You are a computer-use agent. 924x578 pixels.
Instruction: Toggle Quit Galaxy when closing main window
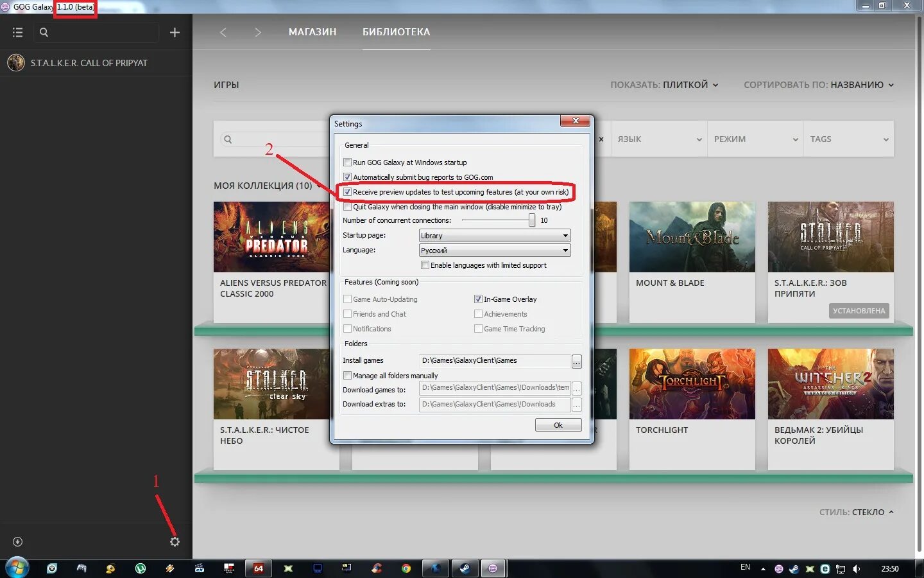347,207
